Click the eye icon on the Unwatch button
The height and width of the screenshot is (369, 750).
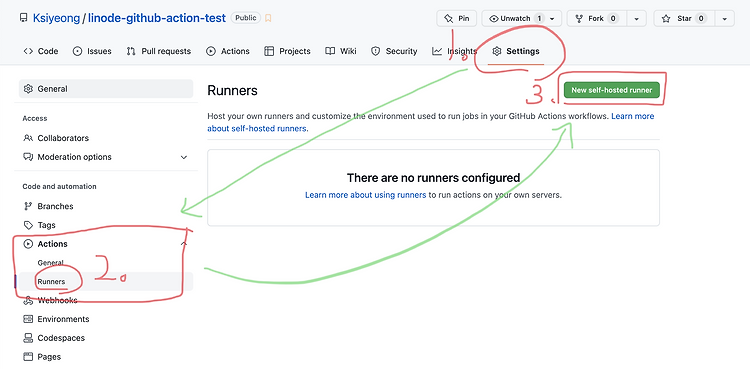[x=494, y=19]
